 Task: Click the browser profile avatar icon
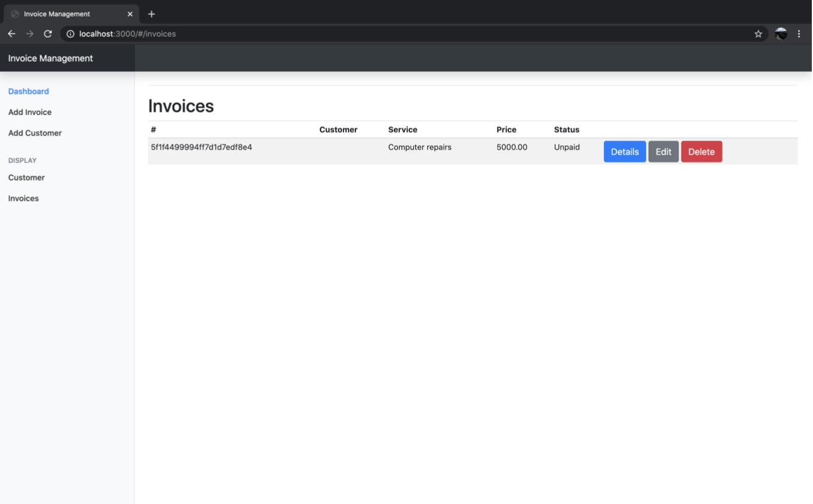point(780,34)
